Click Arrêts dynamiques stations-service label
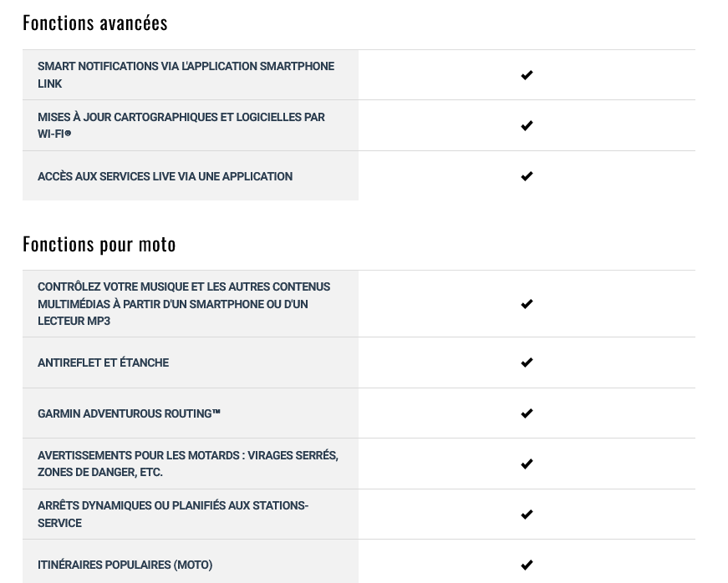Screen dimensions: 728x583 (x=173, y=515)
